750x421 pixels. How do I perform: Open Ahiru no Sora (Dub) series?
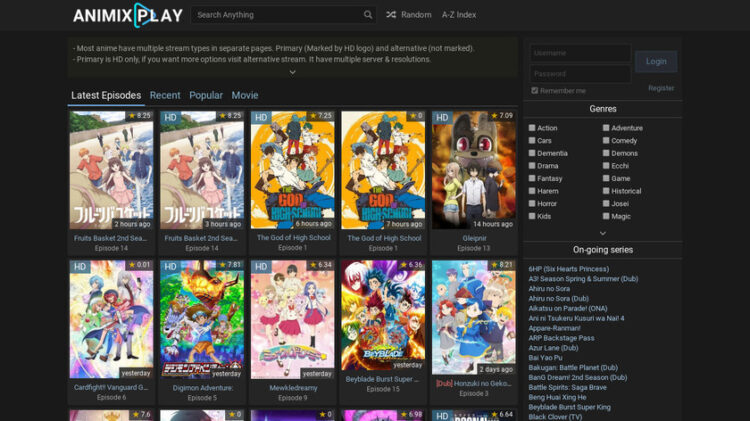[558, 299]
